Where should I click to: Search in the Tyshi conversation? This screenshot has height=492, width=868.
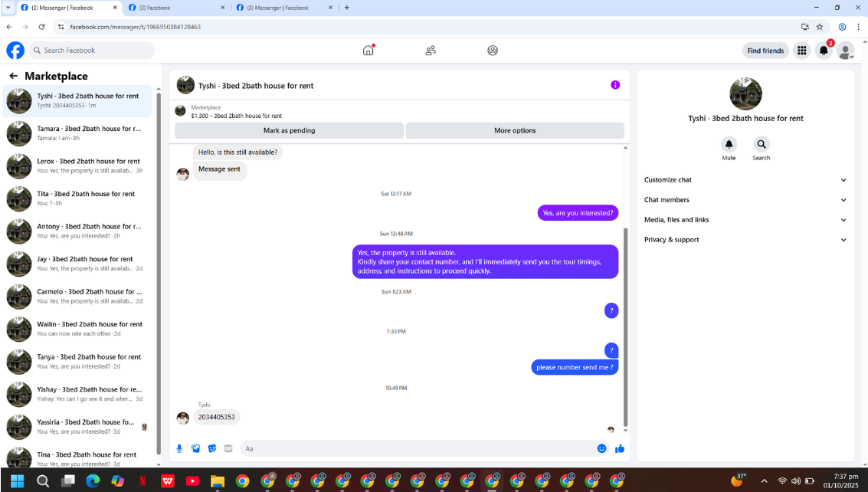click(762, 144)
